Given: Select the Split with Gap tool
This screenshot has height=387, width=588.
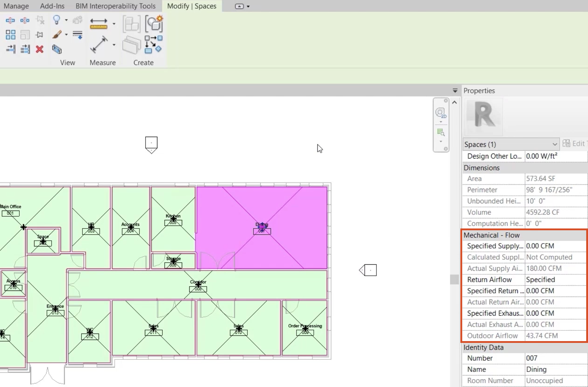Looking at the screenshot, I should [25, 20].
